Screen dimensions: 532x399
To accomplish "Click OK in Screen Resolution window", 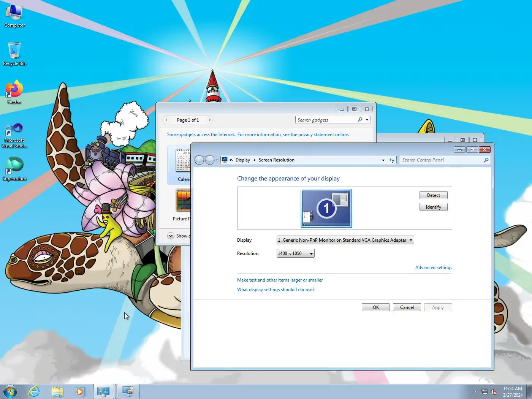I will click(x=376, y=307).
